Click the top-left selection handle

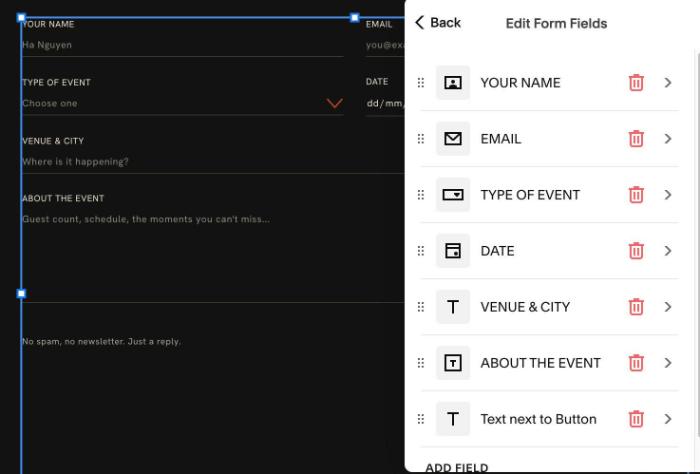pos(21,18)
